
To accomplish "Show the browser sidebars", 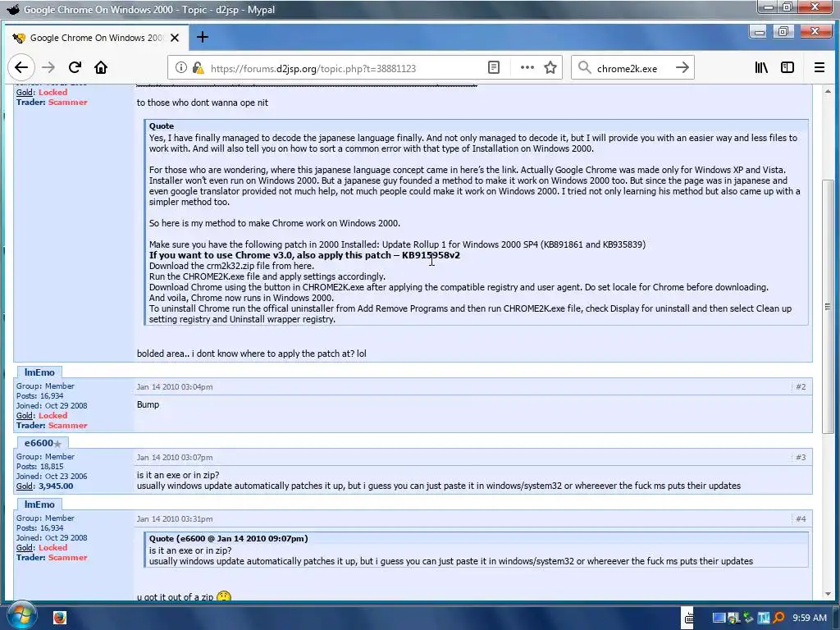I will pyautogui.click(x=787, y=67).
